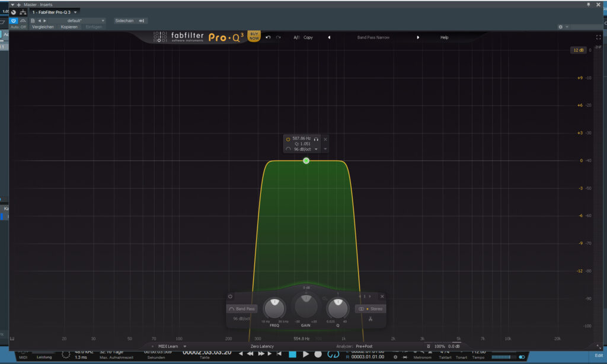Toggle gain-Q interaction icon
Viewport: 607px width, 364px height.
coord(324,298)
